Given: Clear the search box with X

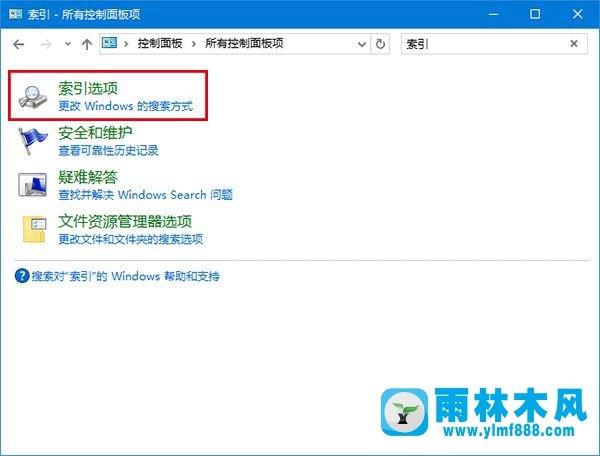Looking at the screenshot, I should point(574,44).
